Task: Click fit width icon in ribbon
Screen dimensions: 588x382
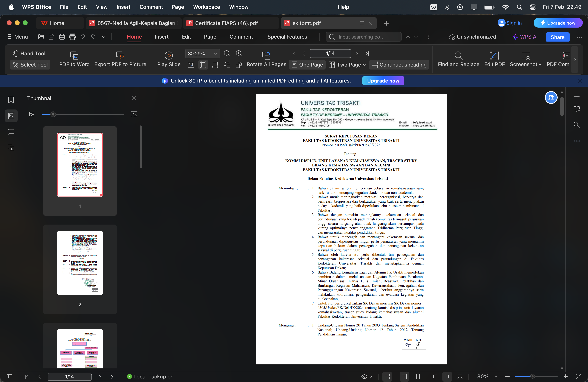Action: click(x=215, y=65)
